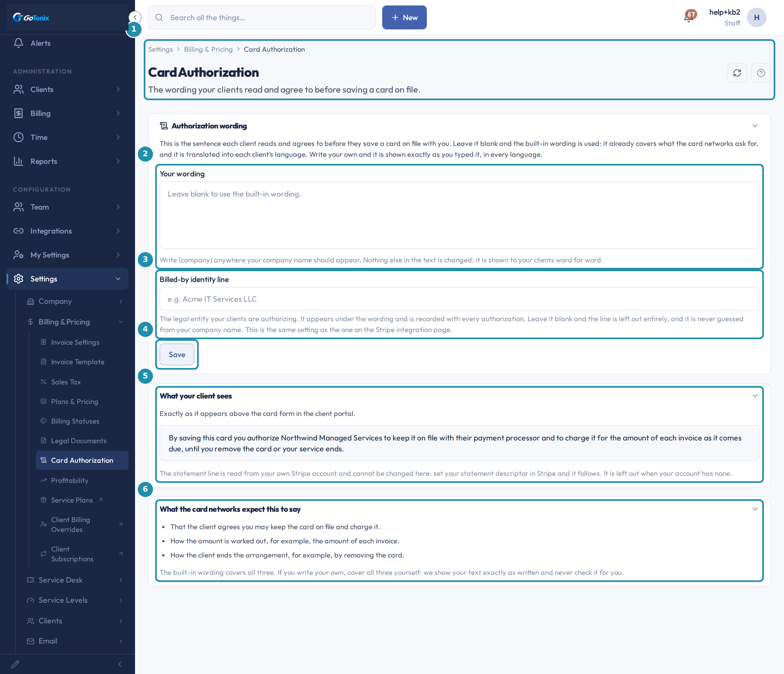
Task: Collapse Billing & Pricing submenu
Action: (75, 322)
